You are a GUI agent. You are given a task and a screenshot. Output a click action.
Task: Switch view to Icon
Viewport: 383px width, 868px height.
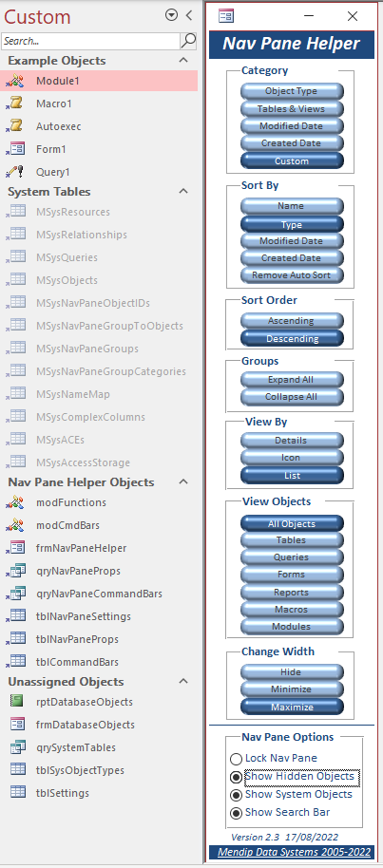292,458
